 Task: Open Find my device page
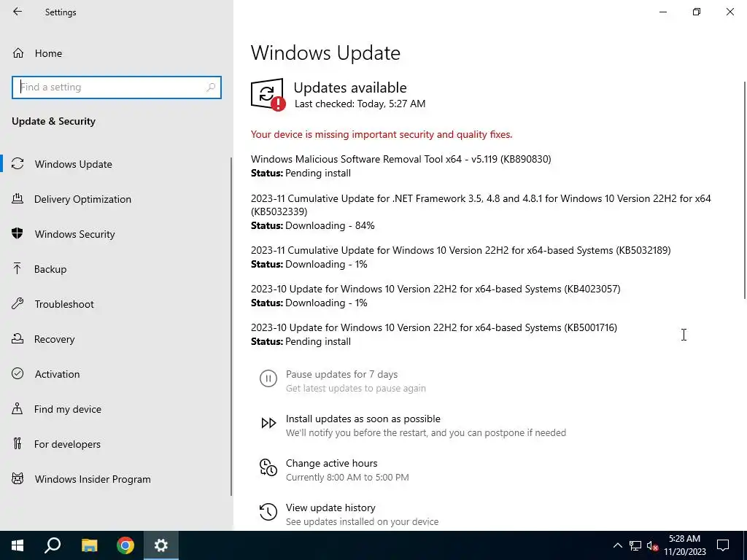click(x=116, y=409)
